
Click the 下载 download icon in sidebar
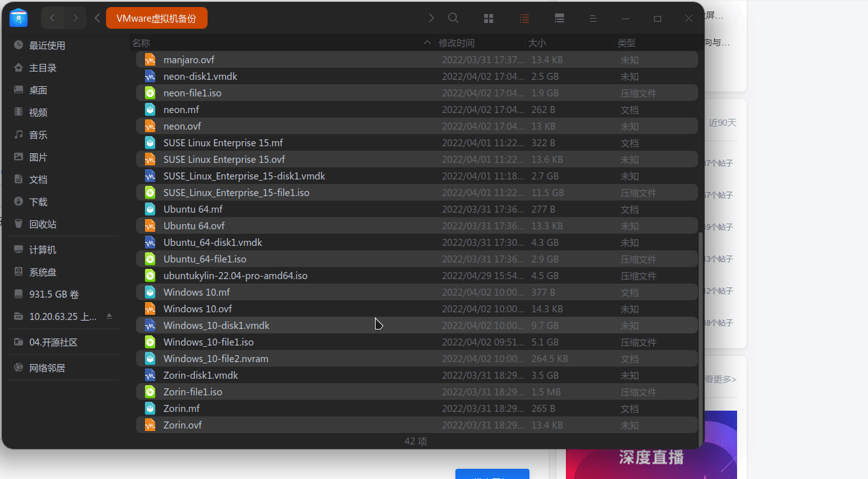click(x=19, y=202)
